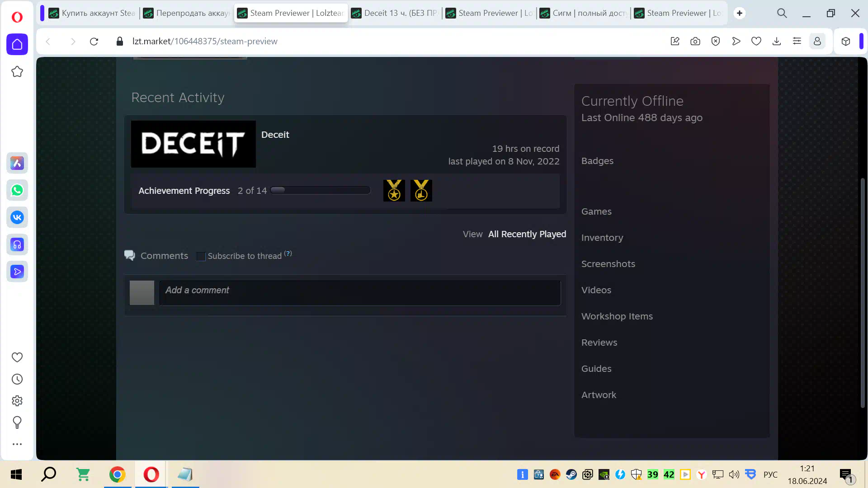Click the page vertical scrollbar
Image resolution: width=868 pixels, height=488 pixels.
(x=863, y=293)
